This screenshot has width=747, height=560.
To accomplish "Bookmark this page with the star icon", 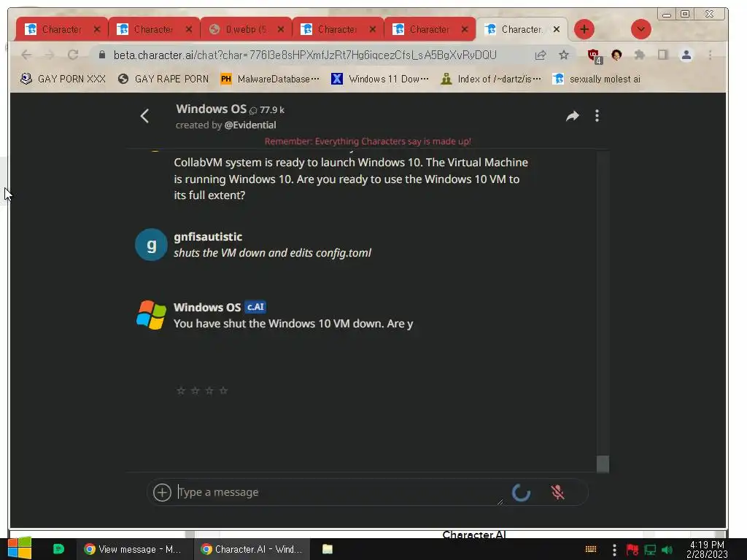I will click(x=564, y=55).
